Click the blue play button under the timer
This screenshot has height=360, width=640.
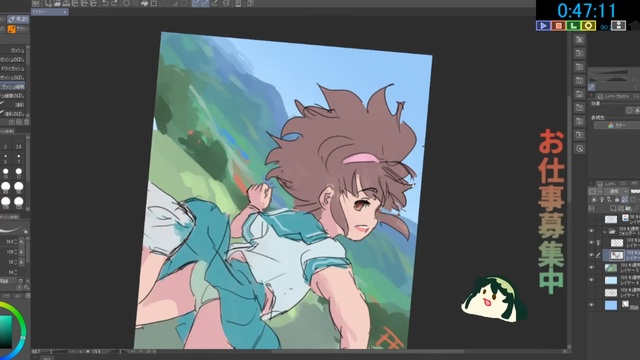(543, 26)
